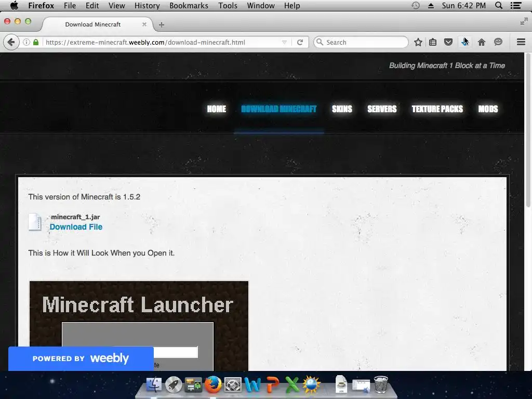Open the jar file icon in Dock
The image size is (532, 399).
pos(341,384)
